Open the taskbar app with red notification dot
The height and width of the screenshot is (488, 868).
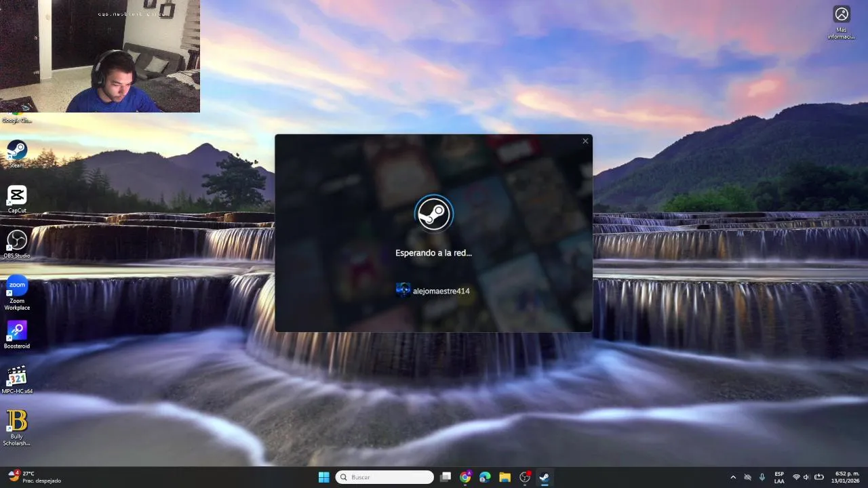pyautogui.click(x=524, y=477)
